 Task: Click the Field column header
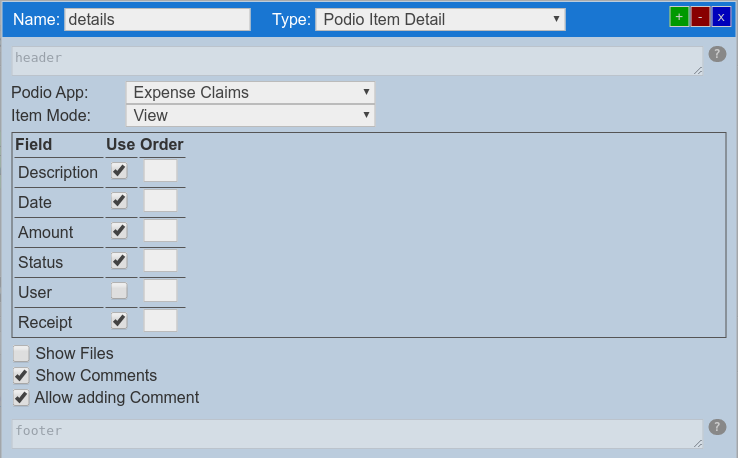click(33, 145)
